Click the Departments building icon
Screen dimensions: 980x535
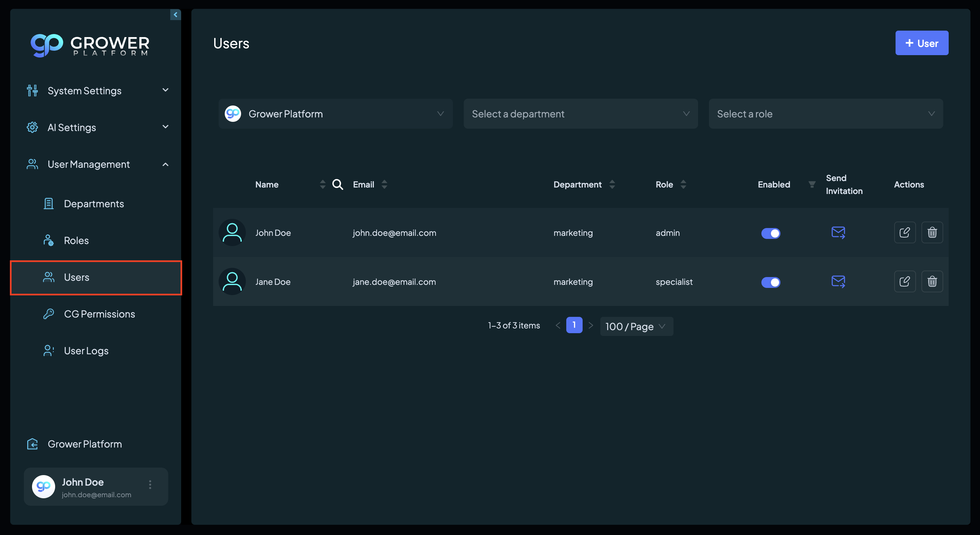(x=49, y=204)
